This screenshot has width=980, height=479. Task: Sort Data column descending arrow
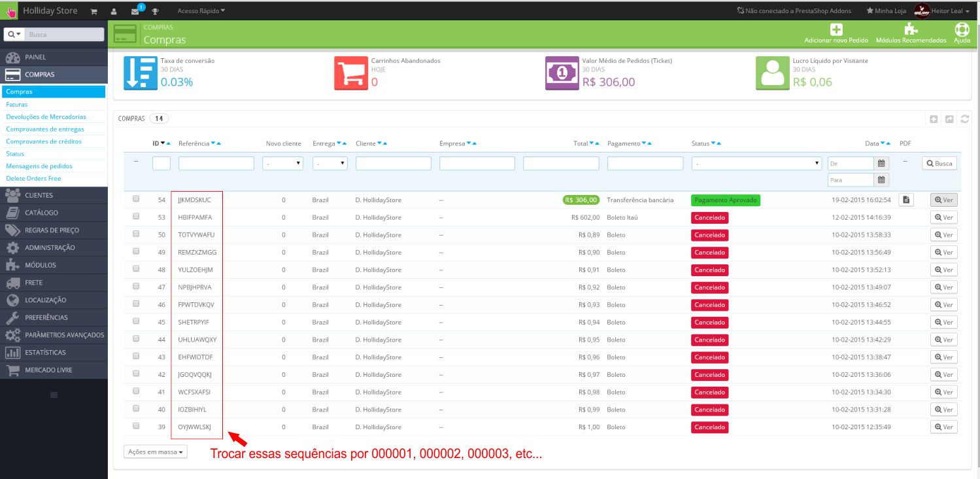883,143
